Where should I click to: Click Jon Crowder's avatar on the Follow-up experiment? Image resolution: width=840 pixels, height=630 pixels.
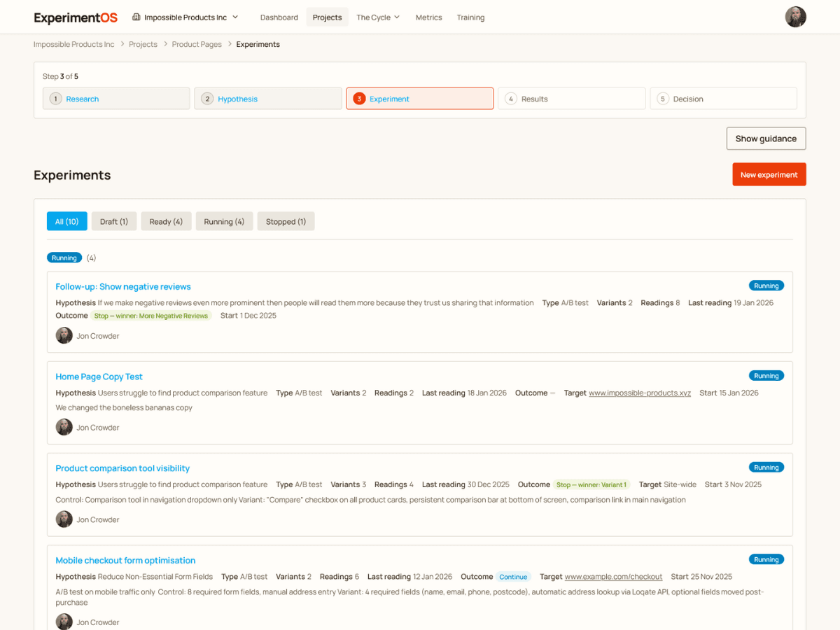click(x=64, y=335)
